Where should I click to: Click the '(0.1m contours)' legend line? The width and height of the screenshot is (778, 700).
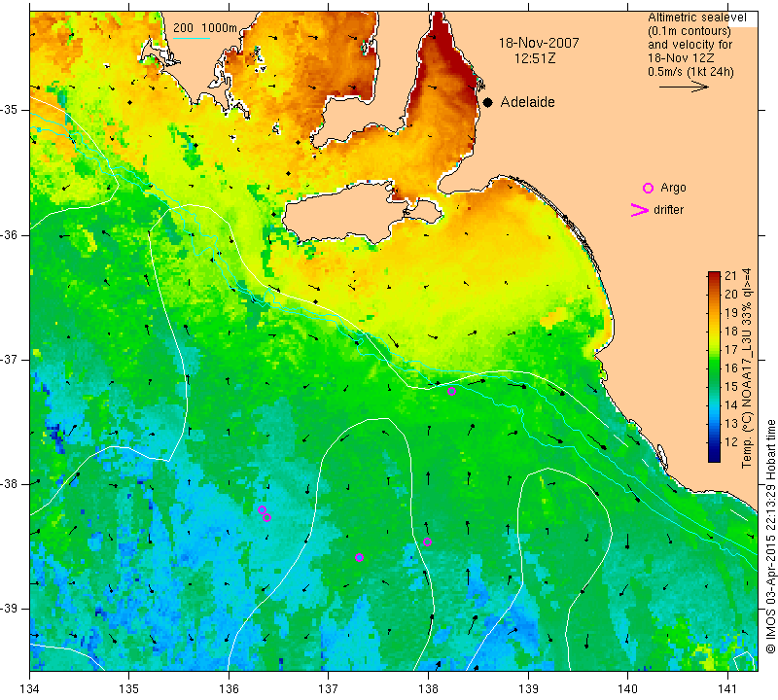690,31
